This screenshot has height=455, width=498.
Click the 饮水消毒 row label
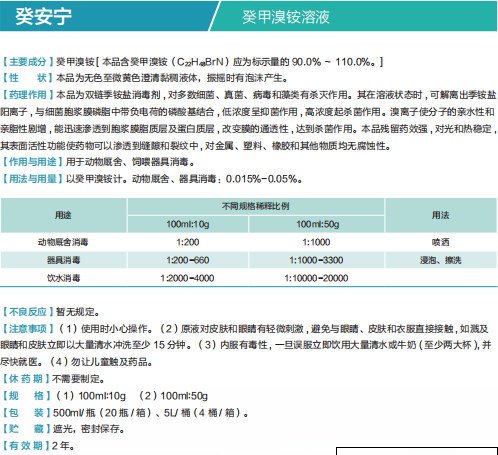click(x=63, y=278)
